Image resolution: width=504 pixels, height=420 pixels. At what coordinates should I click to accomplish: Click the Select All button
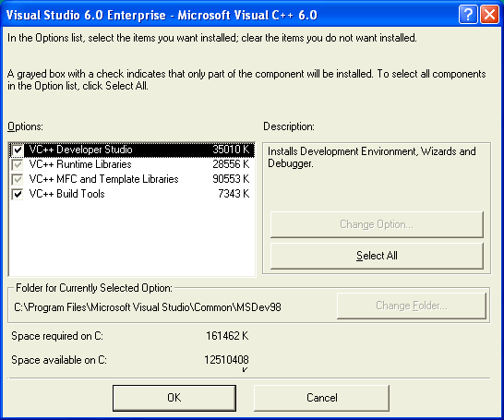pos(377,256)
